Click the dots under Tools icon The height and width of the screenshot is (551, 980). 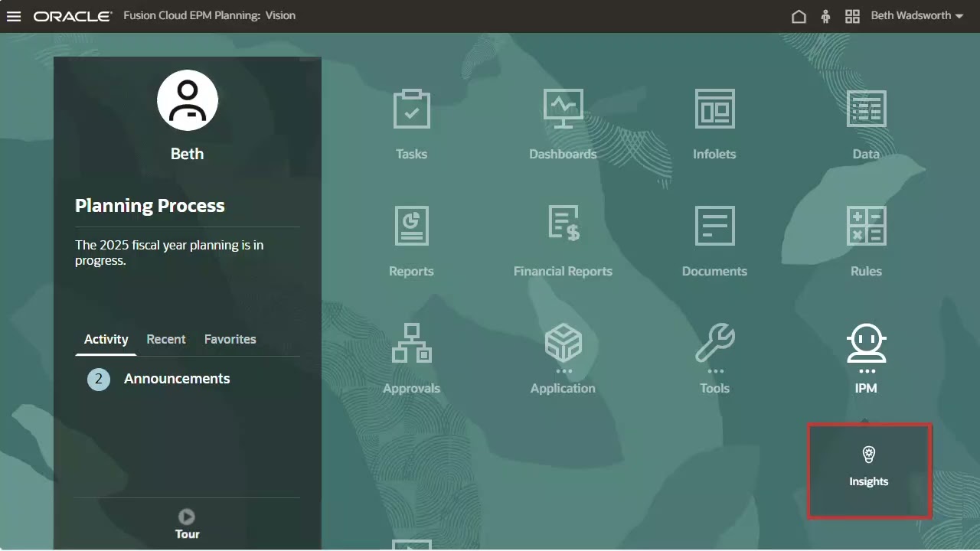pyautogui.click(x=715, y=371)
